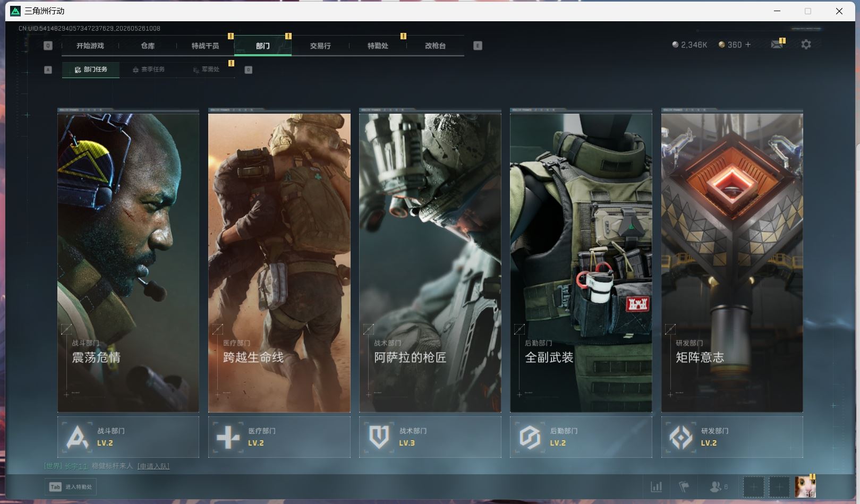860x504 pixels.
Task: Open the 交易行 tab
Action: pyautogui.click(x=320, y=46)
